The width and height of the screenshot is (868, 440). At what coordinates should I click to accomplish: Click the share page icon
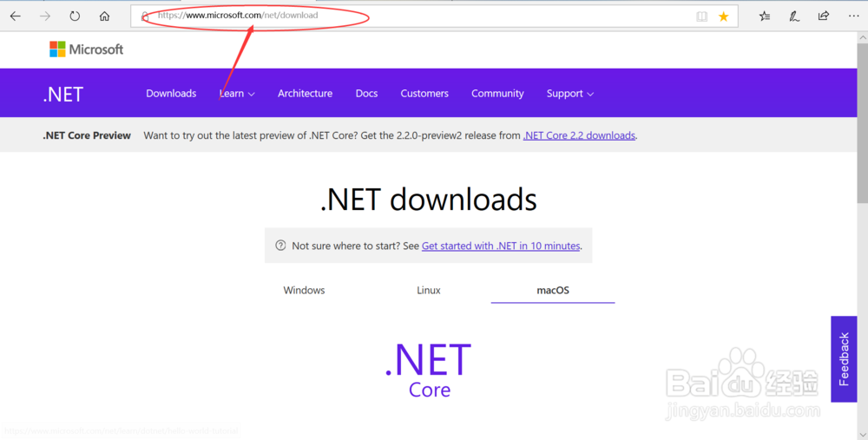click(824, 16)
